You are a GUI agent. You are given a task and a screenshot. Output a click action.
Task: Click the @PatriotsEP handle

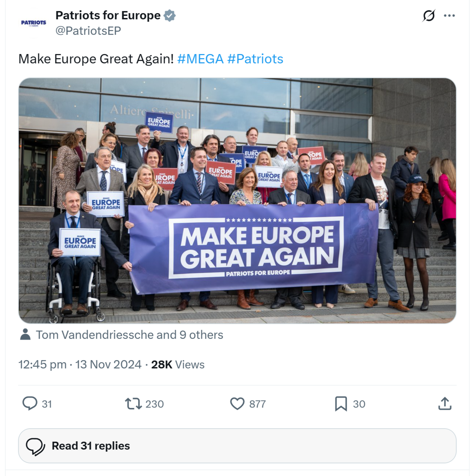click(88, 31)
